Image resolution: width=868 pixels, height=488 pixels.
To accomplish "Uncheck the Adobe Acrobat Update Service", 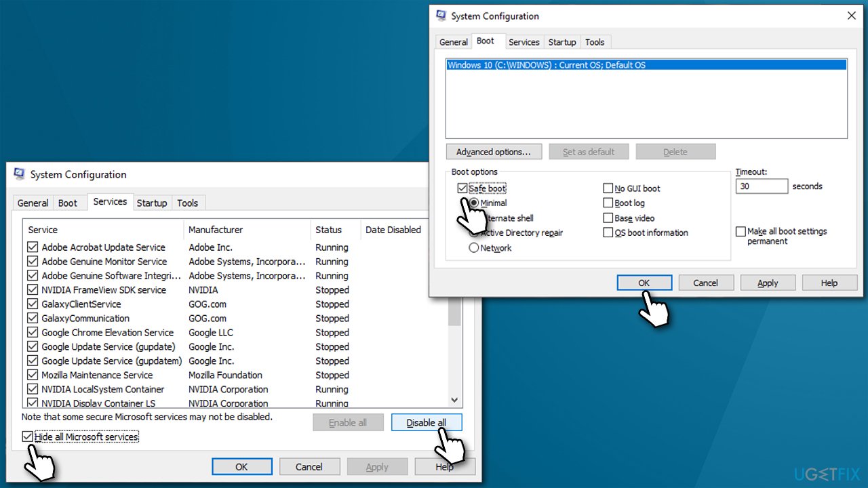I will tap(32, 247).
